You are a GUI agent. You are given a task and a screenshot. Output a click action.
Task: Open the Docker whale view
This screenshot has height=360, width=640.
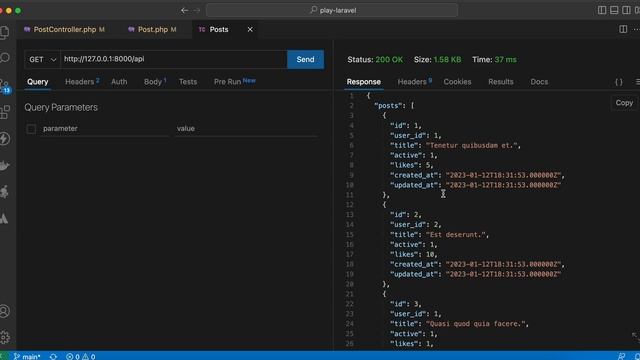point(5,165)
